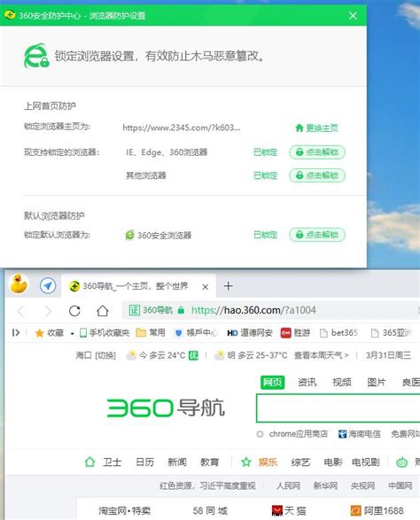Open the 教育 category
Screen dimensions: 420x520
click(x=209, y=462)
